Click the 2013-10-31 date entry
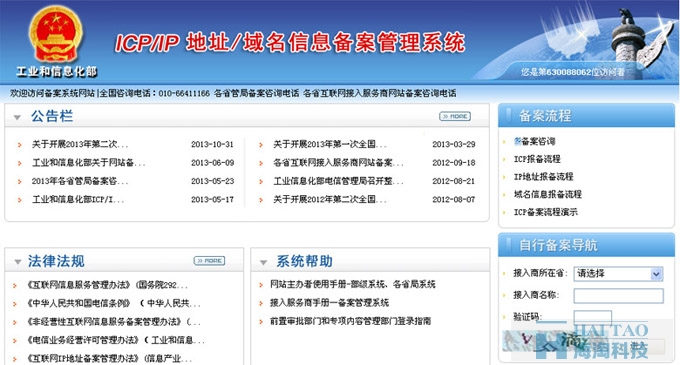The image size is (680, 365). (212, 144)
